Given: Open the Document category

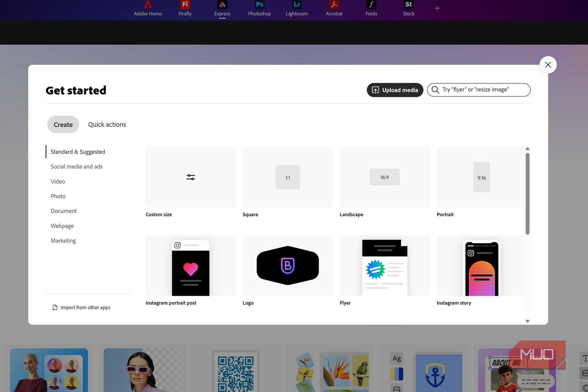Looking at the screenshot, I should point(64,211).
